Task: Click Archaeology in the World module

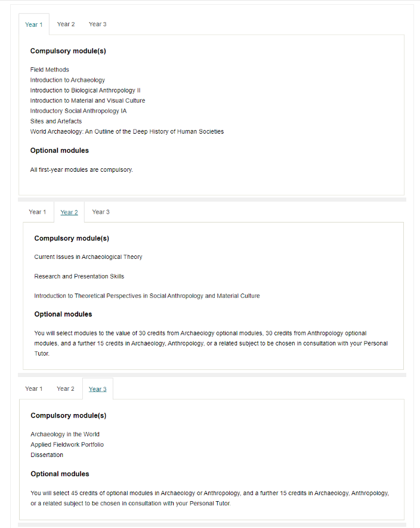Action: point(65,434)
